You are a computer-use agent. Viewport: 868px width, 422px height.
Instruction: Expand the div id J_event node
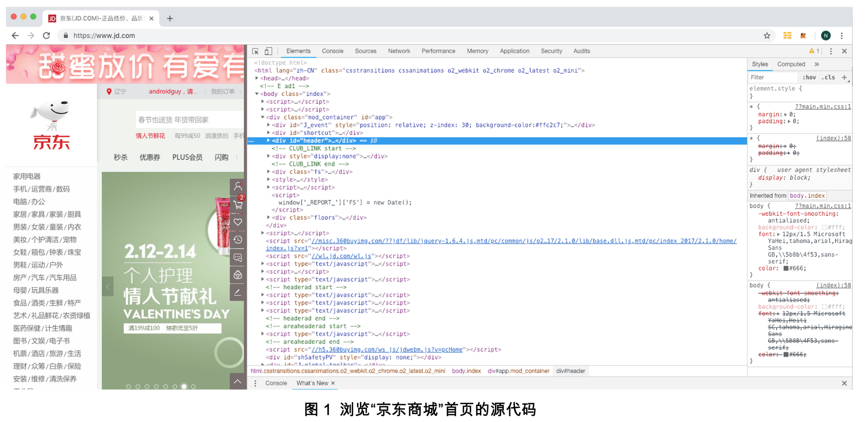(x=268, y=125)
